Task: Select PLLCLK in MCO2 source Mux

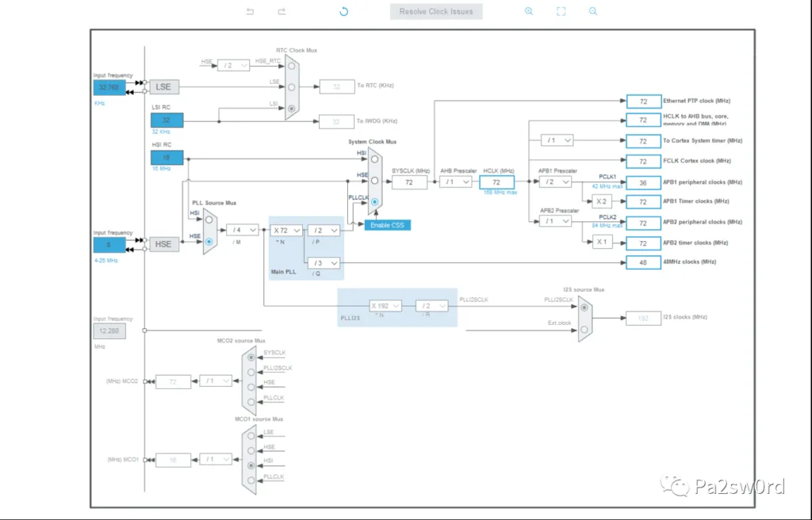Action: point(251,402)
